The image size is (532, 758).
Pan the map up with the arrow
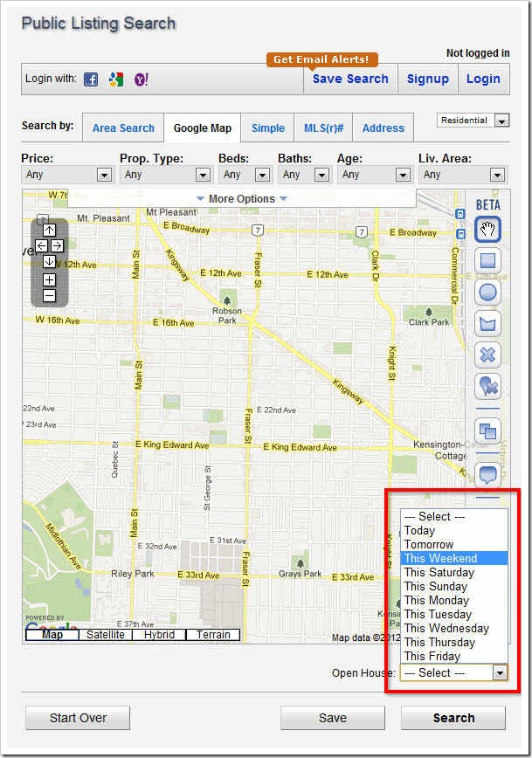tap(49, 230)
